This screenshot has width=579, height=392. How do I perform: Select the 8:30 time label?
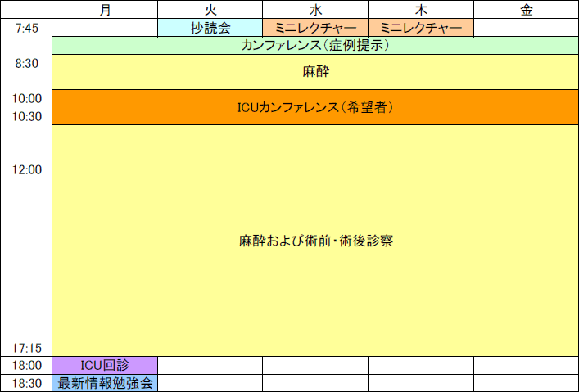click(27, 63)
